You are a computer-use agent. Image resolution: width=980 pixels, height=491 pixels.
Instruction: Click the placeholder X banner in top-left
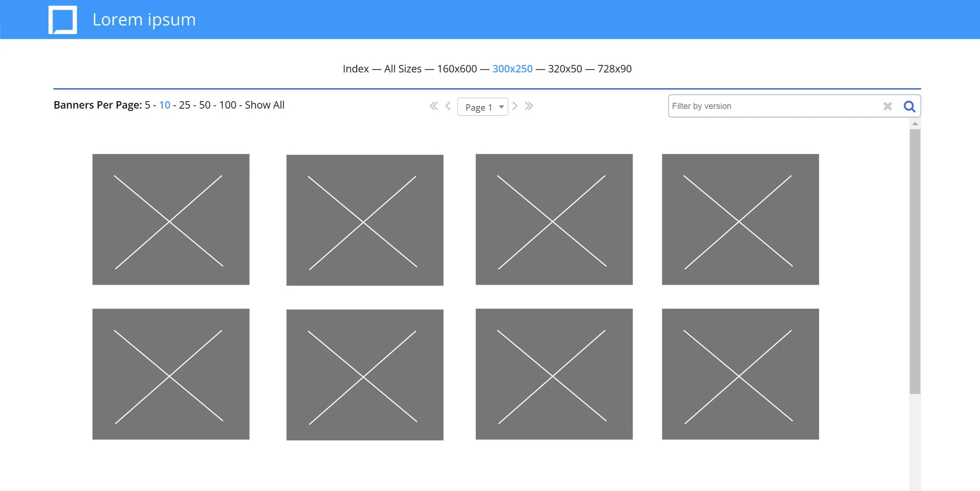[x=171, y=219]
